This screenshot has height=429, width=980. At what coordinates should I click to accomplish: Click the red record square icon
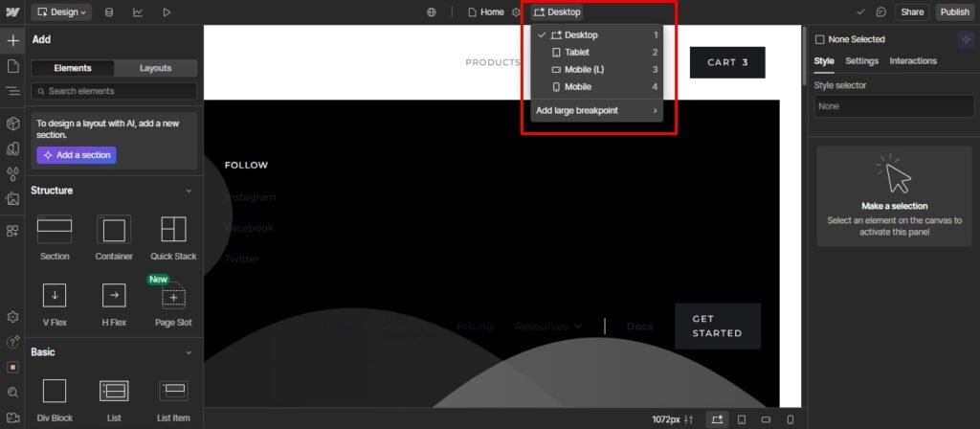[x=12, y=367]
